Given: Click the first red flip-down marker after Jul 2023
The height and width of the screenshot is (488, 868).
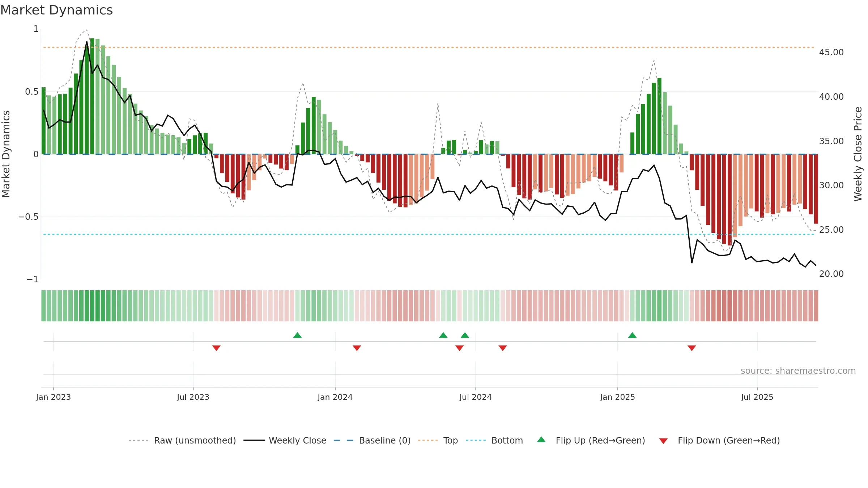Looking at the screenshot, I should pos(216,348).
